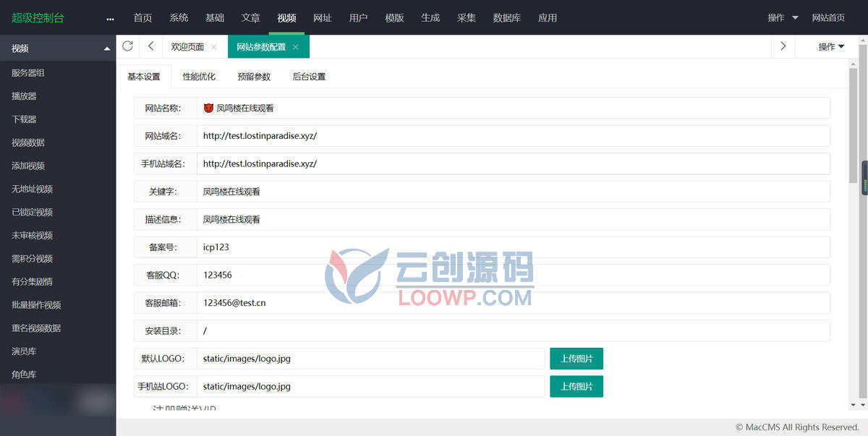Click the 关键字 input field
Screen dimensions: 868x436
pos(513,192)
